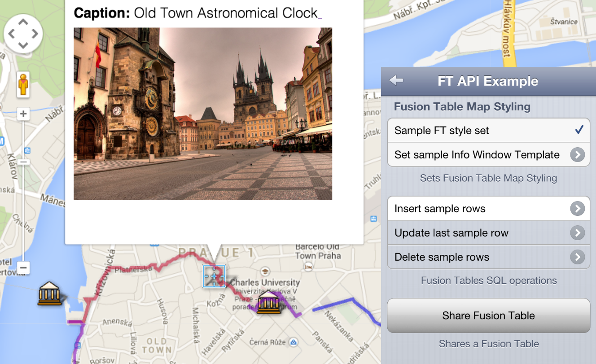Click the Štvanice island label
The image size is (596, 364).
tap(564, 21)
